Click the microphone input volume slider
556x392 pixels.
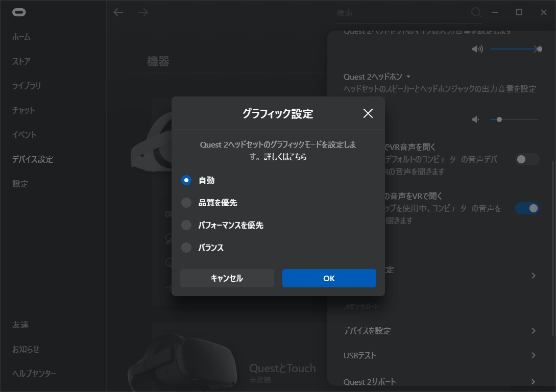(516, 49)
